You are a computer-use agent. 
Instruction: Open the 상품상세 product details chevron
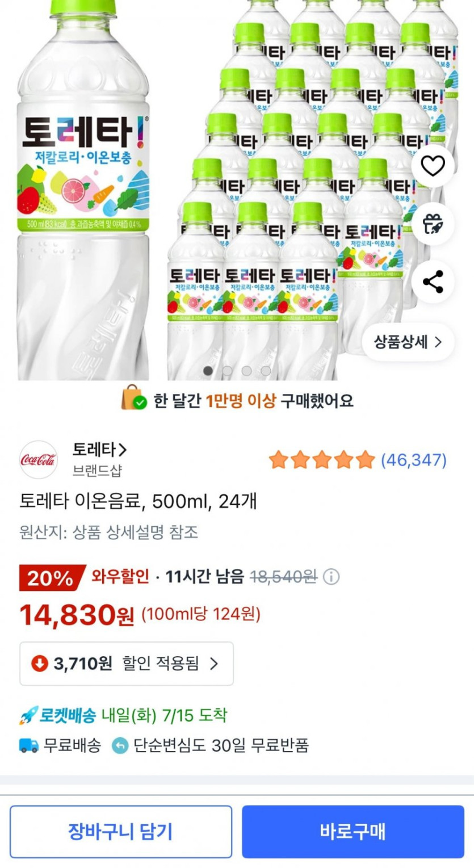point(438,342)
